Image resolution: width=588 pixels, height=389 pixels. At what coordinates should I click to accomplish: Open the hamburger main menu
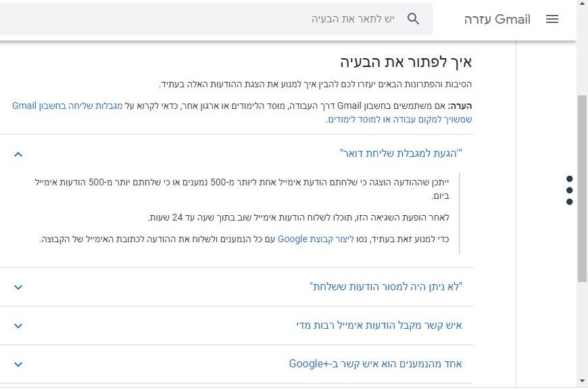pos(552,19)
